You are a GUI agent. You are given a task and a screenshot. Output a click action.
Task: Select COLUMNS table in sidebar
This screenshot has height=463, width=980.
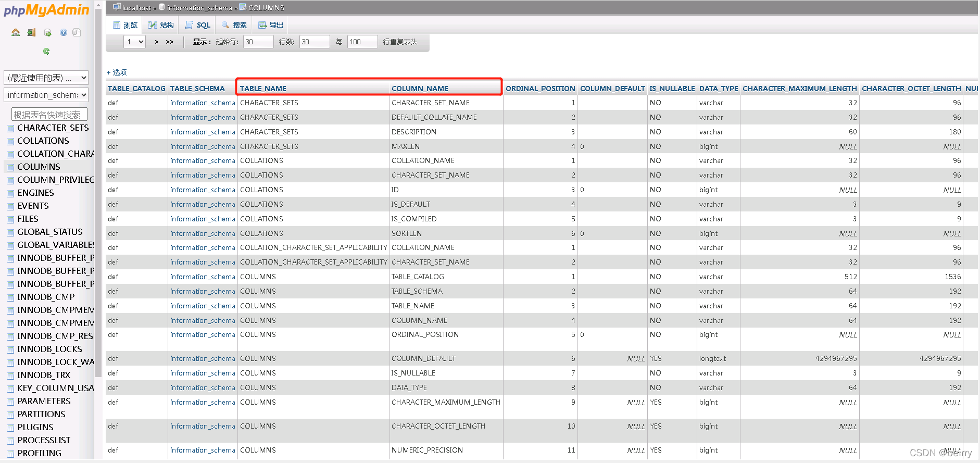pyautogui.click(x=39, y=167)
